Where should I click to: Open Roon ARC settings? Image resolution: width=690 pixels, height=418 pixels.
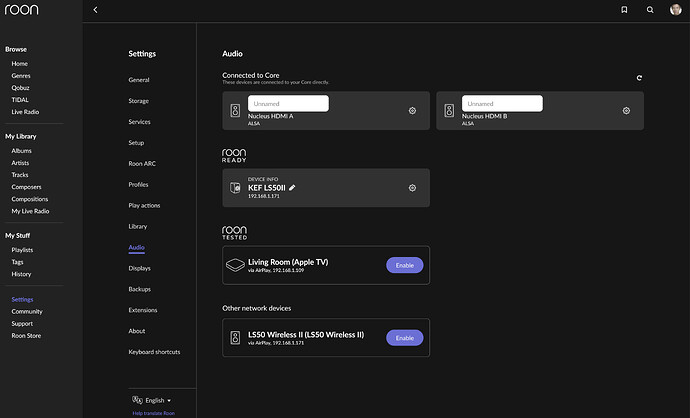pos(142,164)
